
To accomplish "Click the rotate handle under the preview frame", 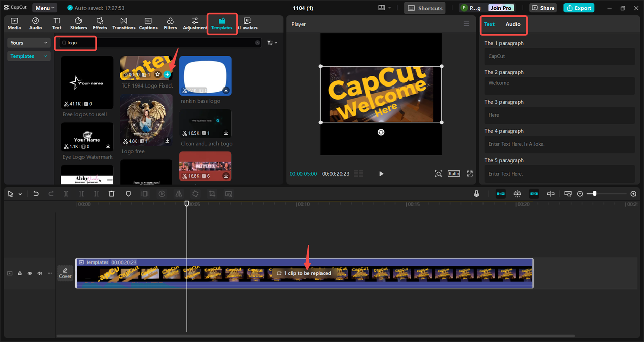I will (x=381, y=132).
